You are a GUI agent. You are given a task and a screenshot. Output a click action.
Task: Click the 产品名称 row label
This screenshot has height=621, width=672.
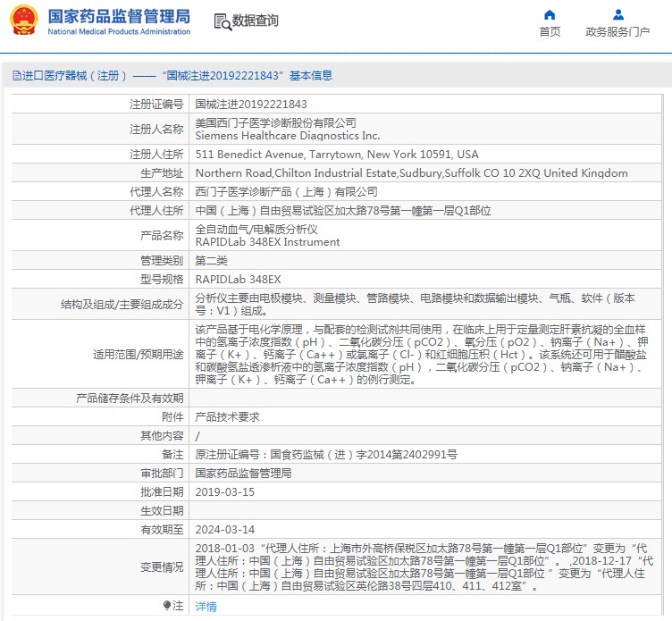tap(162, 235)
